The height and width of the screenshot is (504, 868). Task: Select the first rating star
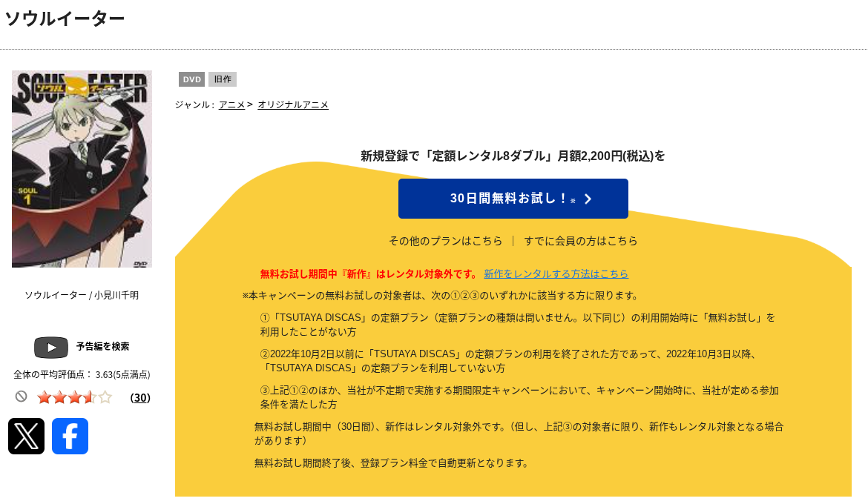tap(45, 397)
